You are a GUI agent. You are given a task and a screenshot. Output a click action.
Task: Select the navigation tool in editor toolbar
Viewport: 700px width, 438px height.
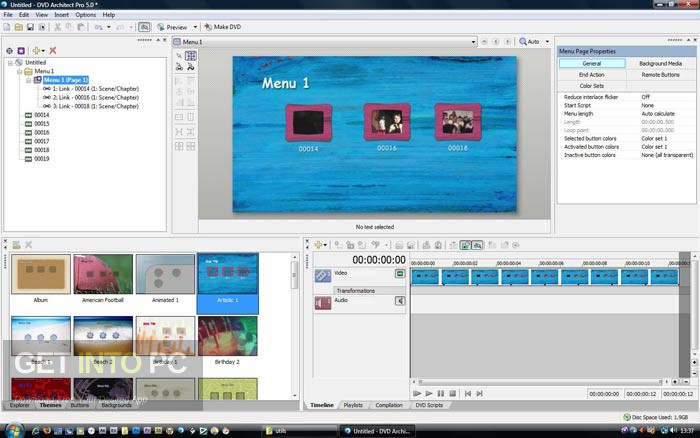pyautogui.click(x=179, y=67)
